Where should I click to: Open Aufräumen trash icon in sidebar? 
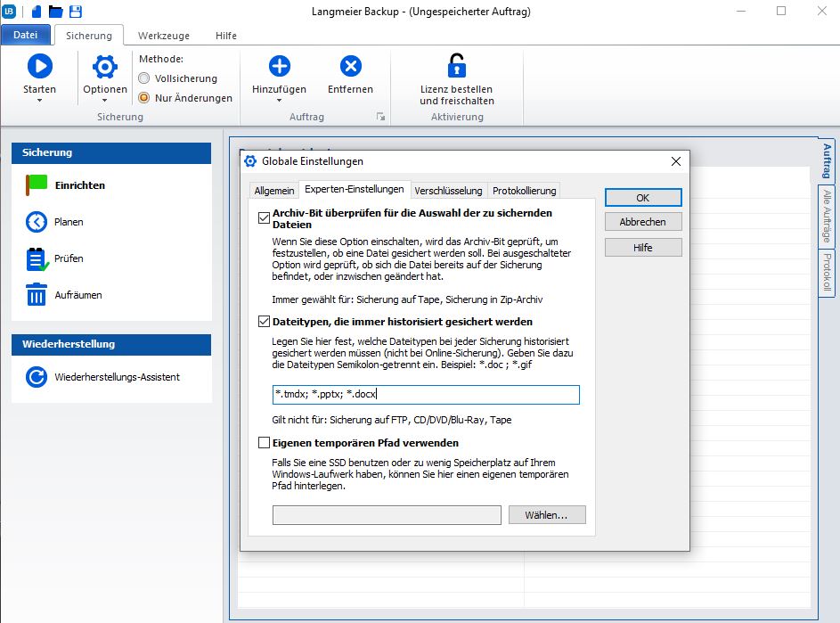[36, 295]
